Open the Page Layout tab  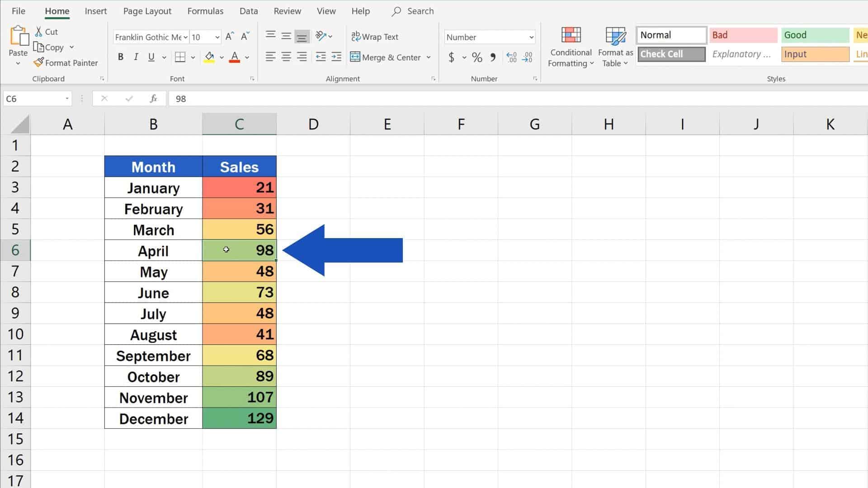click(147, 11)
